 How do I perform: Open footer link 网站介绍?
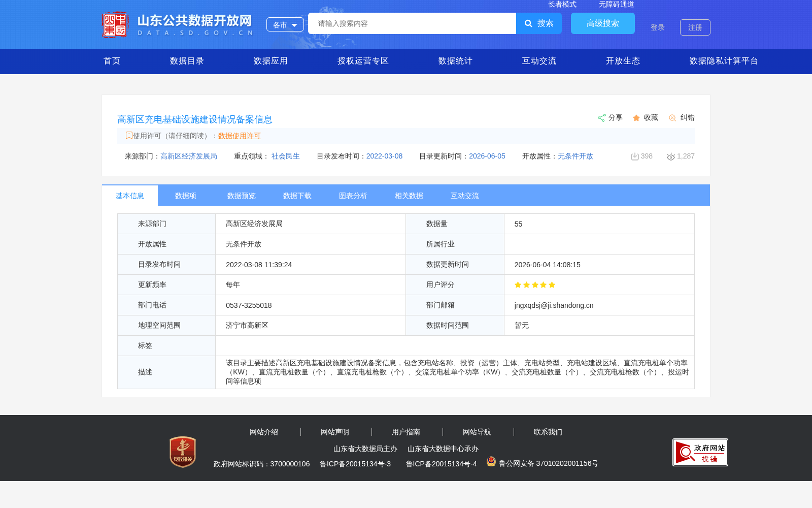(264, 432)
